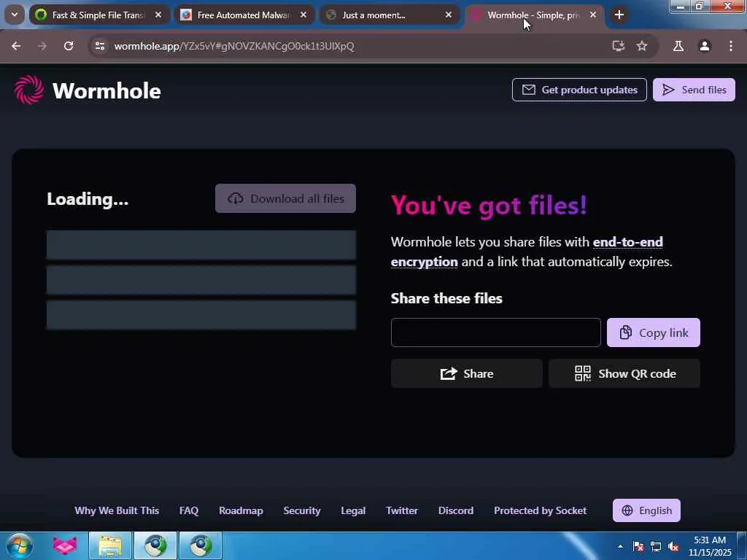Go forward with the forward arrow

tap(42, 46)
